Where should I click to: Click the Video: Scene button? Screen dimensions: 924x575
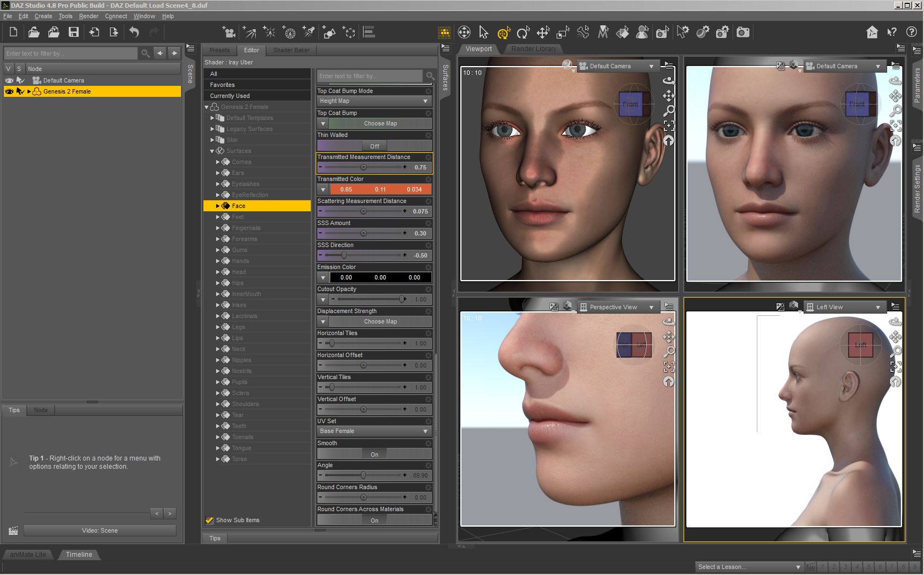100,530
